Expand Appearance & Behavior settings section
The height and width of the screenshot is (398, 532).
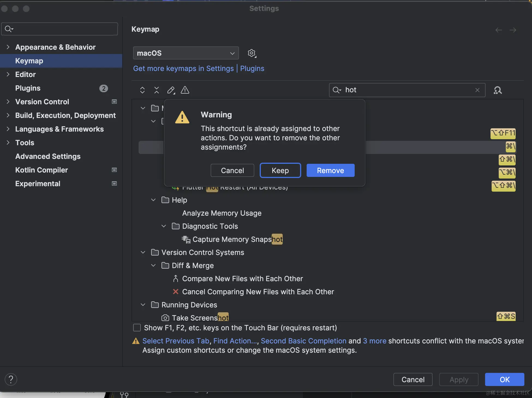coord(8,47)
